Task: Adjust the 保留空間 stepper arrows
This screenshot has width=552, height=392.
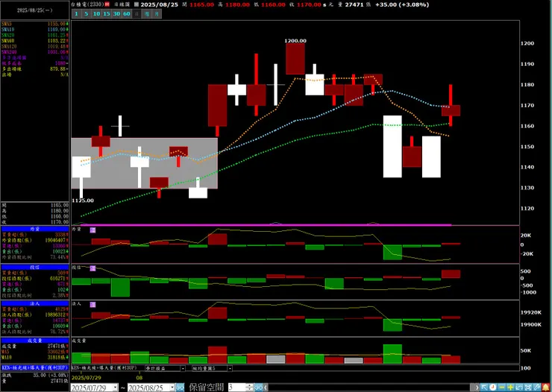Action: 249,388
